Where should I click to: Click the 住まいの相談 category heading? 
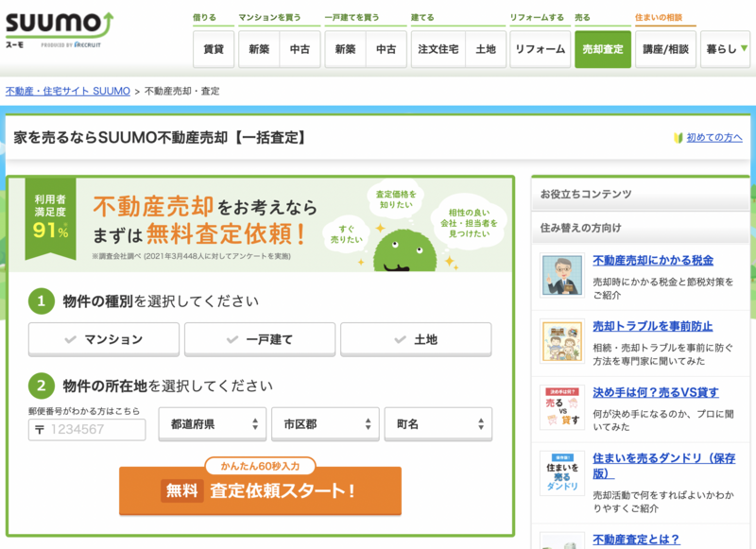point(658,17)
